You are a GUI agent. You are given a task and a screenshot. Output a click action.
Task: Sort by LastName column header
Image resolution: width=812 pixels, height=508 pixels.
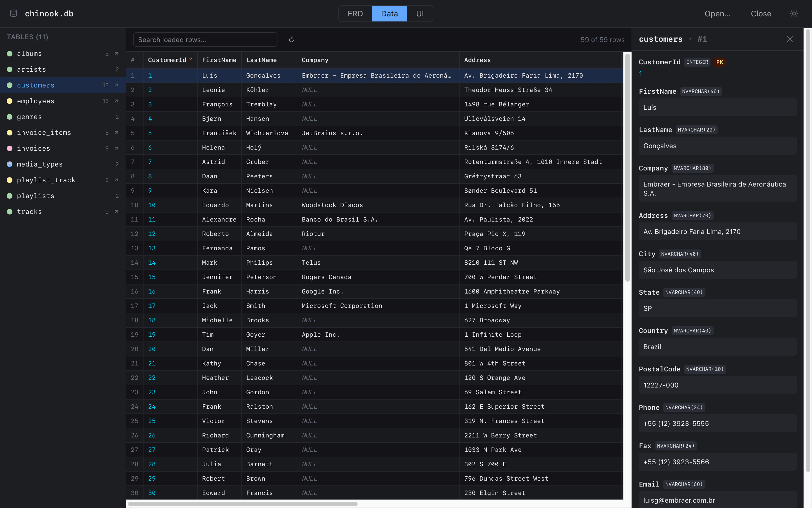click(269, 60)
